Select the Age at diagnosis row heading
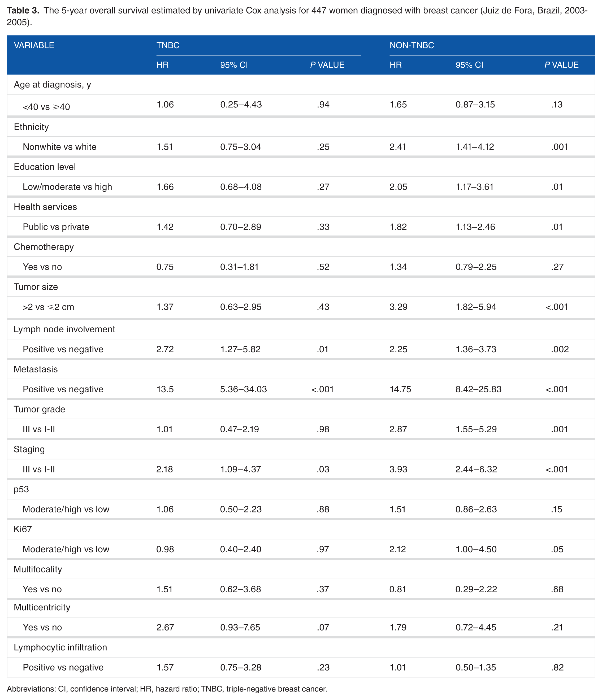This screenshot has width=602, height=700. pos(52,84)
